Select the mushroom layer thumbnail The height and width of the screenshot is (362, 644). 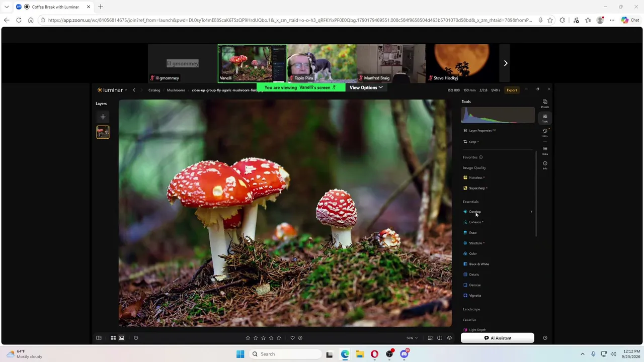click(103, 132)
